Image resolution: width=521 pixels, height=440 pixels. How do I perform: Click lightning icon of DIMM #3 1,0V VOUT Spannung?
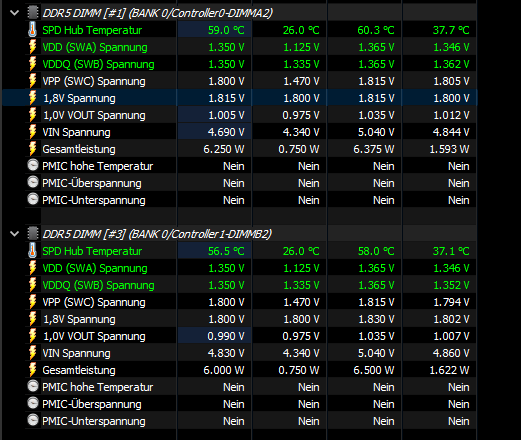pos(33,336)
